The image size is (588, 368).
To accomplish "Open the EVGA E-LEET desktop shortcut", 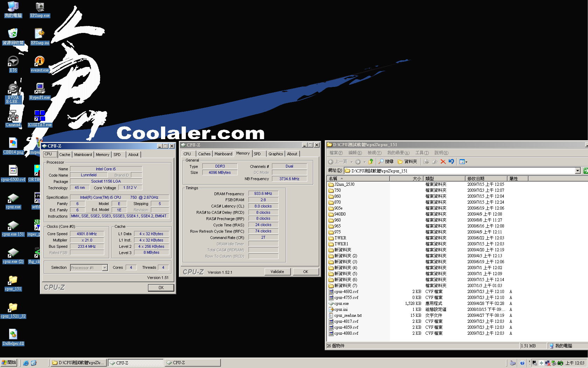I will pos(13,94).
